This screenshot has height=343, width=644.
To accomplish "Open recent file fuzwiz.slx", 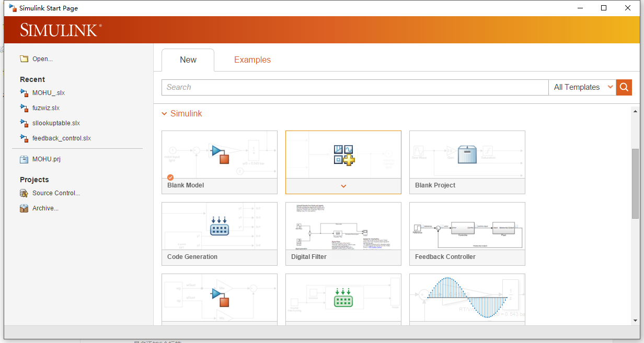I will 46,108.
